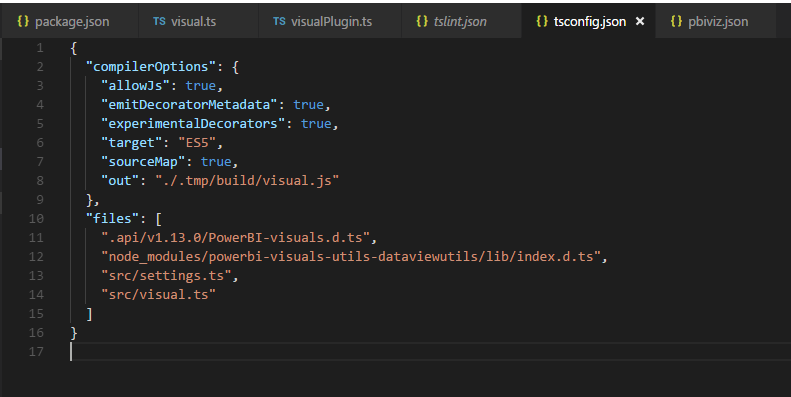Place cursor on empty line 17
This screenshot has width=791, height=397.
point(430,352)
